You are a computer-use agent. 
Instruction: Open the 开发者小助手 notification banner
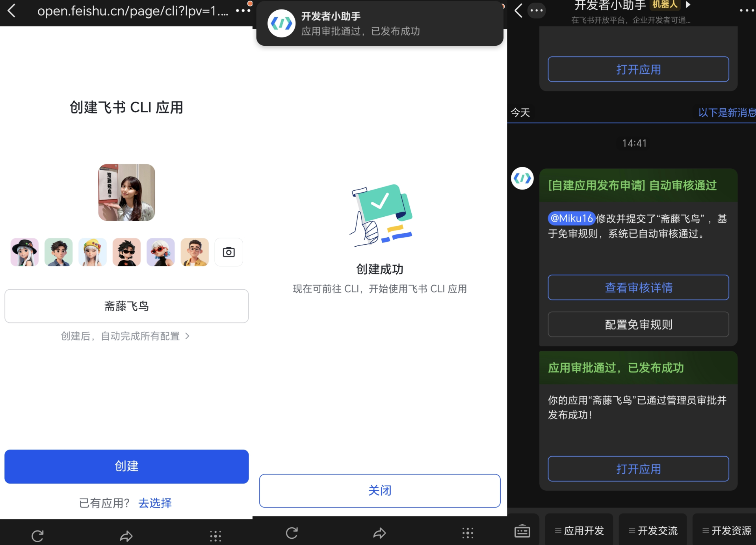coord(380,24)
